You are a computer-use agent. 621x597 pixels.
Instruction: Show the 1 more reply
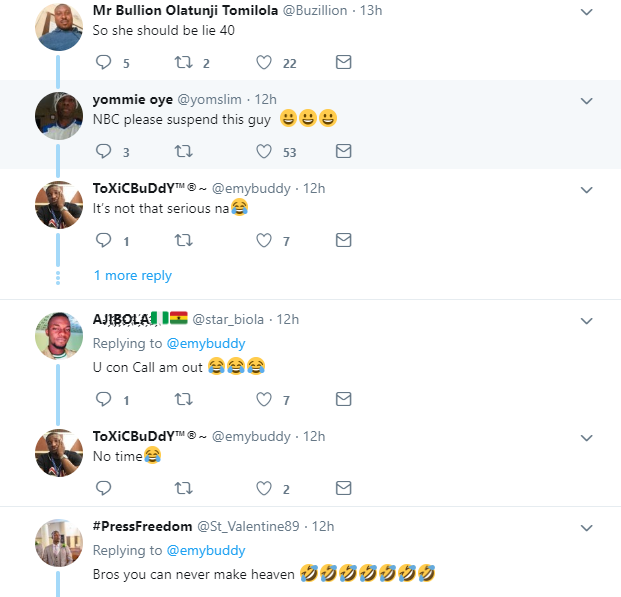(132, 276)
